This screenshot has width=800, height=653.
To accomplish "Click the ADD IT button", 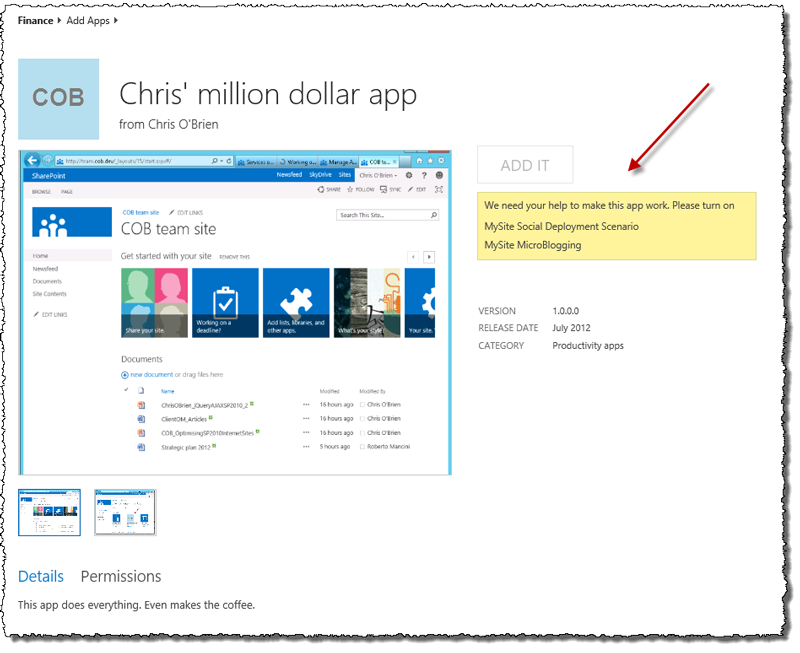I will [525, 165].
